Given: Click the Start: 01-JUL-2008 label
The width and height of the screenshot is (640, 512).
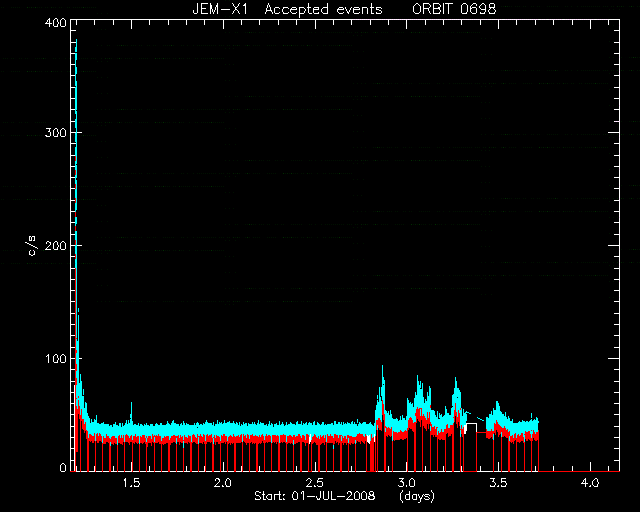Looking at the screenshot, I should click(x=314, y=496).
